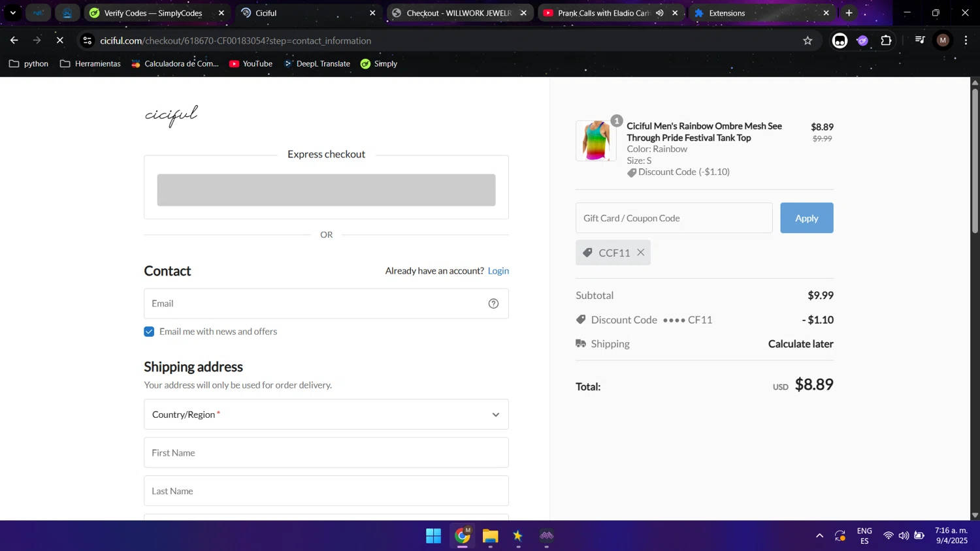Open the Simply bookmark
This screenshot has width=980, height=551.
click(379, 63)
